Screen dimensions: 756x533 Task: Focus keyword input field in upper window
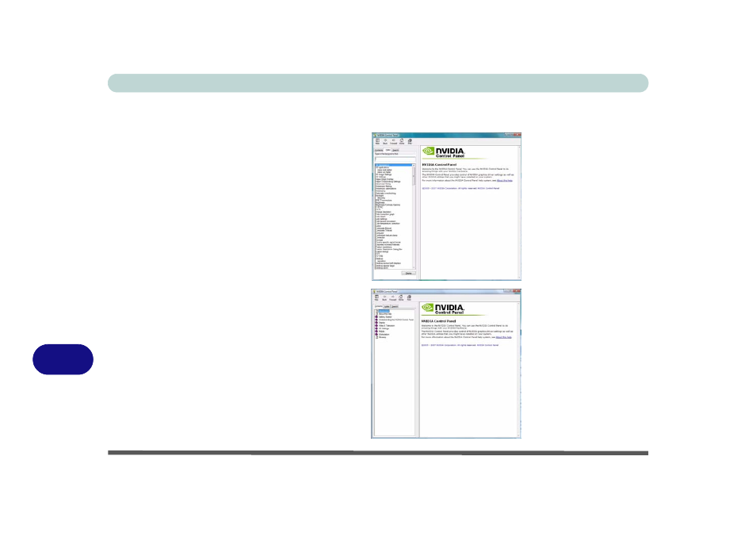pyautogui.click(x=395, y=159)
